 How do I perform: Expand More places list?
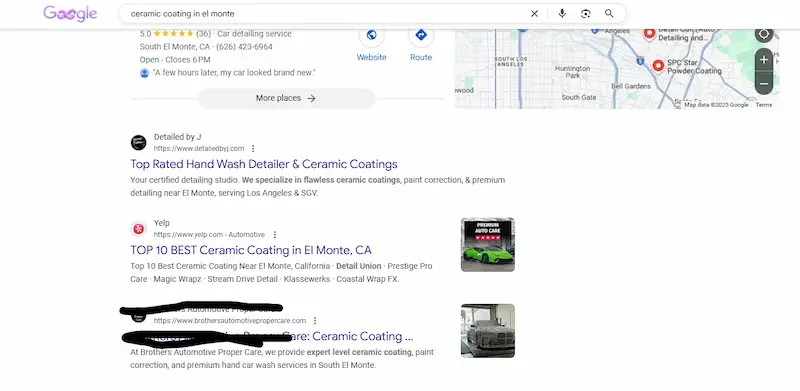(286, 98)
